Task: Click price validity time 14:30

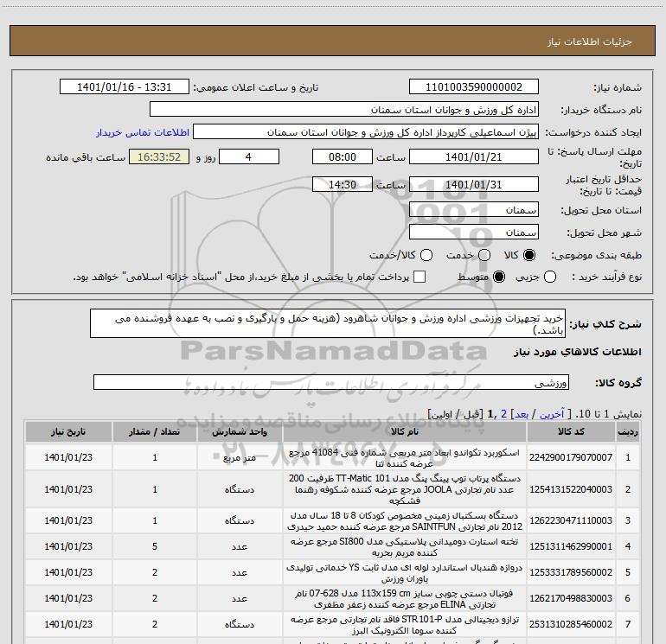Action: coord(343,184)
